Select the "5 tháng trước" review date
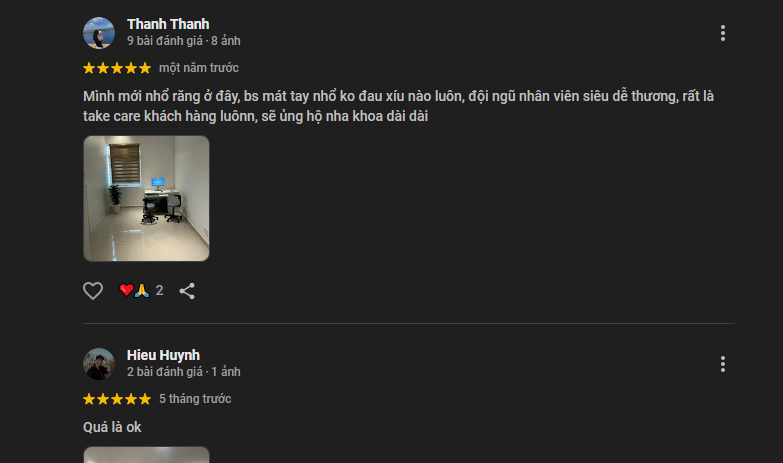The height and width of the screenshot is (463, 783). [x=195, y=399]
